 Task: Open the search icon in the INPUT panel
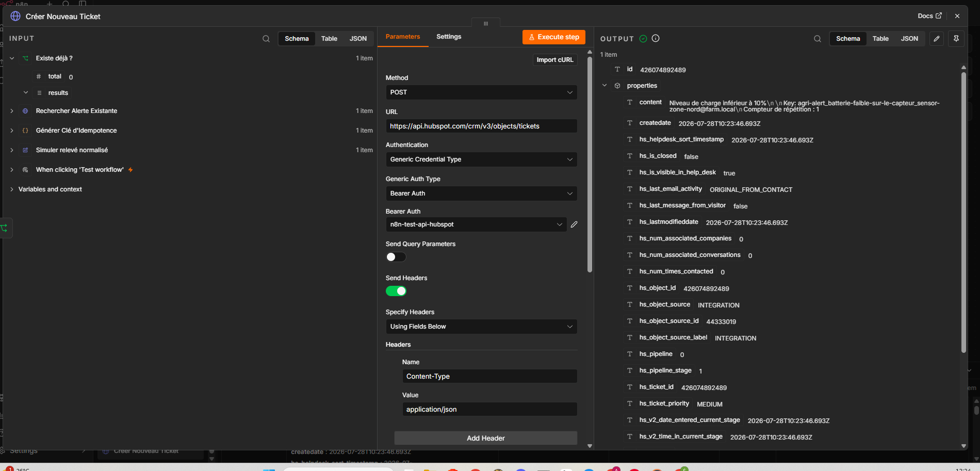click(x=266, y=39)
